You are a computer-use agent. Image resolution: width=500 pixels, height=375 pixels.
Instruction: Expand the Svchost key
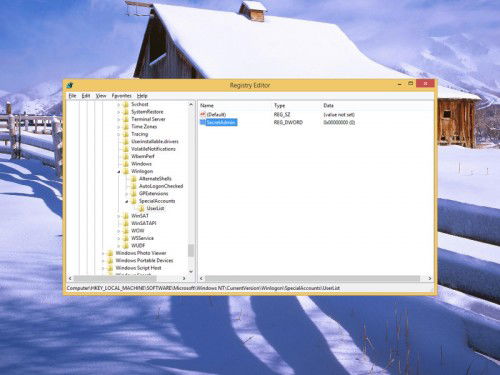point(119,105)
